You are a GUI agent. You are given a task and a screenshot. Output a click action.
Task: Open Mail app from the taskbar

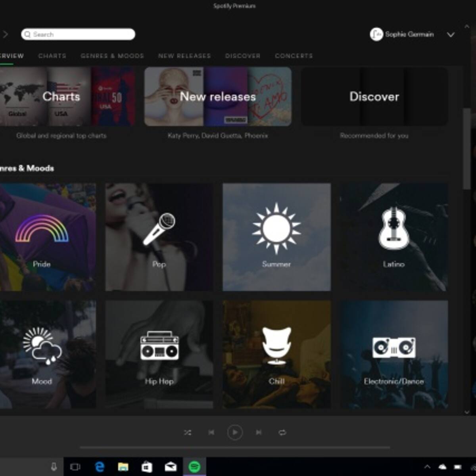pyautogui.click(x=171, y=467)
